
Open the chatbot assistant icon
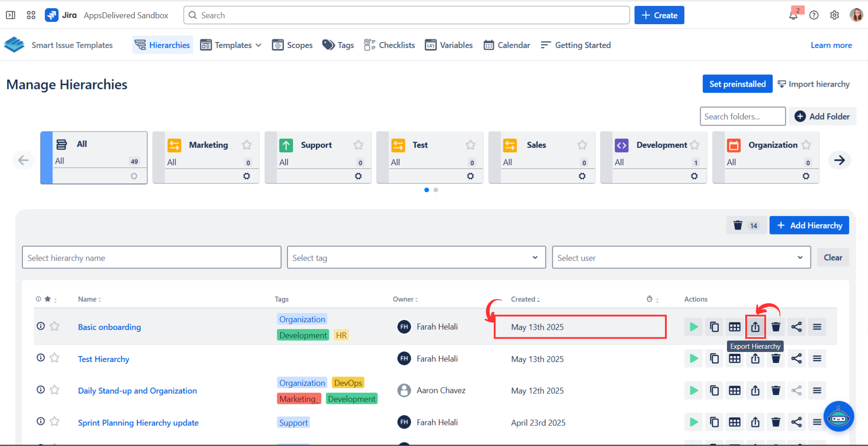tap(838, 416)
